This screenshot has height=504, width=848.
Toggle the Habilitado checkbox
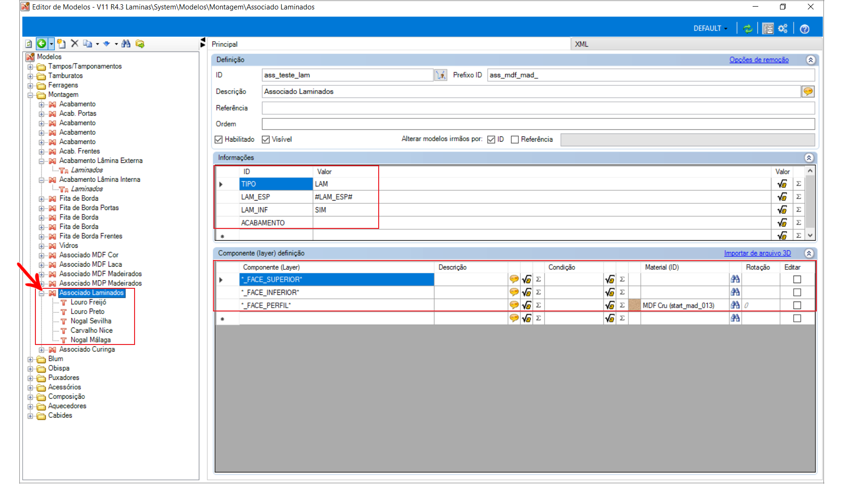coord(219,140)
